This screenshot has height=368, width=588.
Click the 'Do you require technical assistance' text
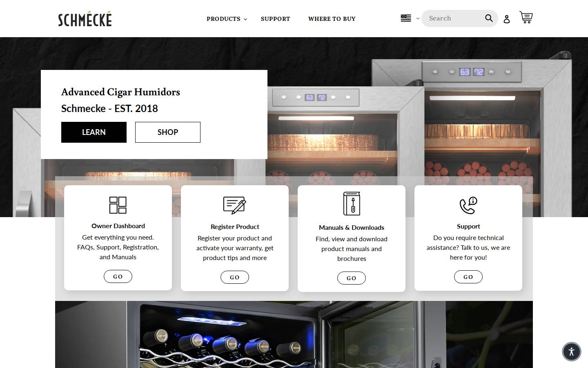(468, 247)
